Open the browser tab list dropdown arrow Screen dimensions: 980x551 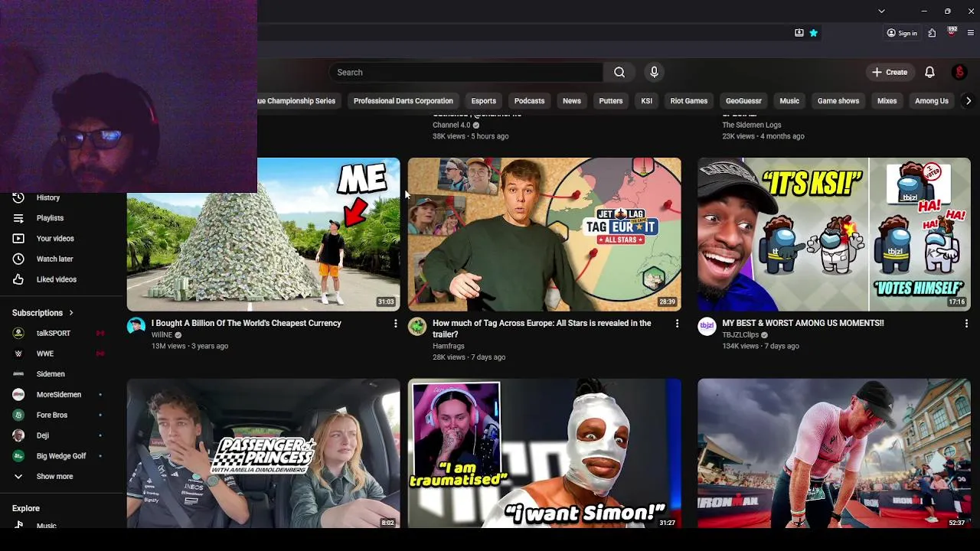(x=881, y=11)
